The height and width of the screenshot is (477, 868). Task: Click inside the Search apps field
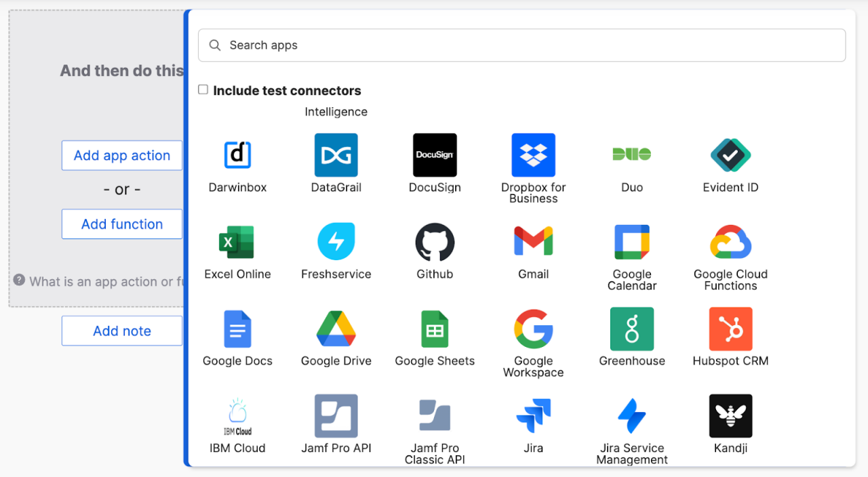point(522,45)
